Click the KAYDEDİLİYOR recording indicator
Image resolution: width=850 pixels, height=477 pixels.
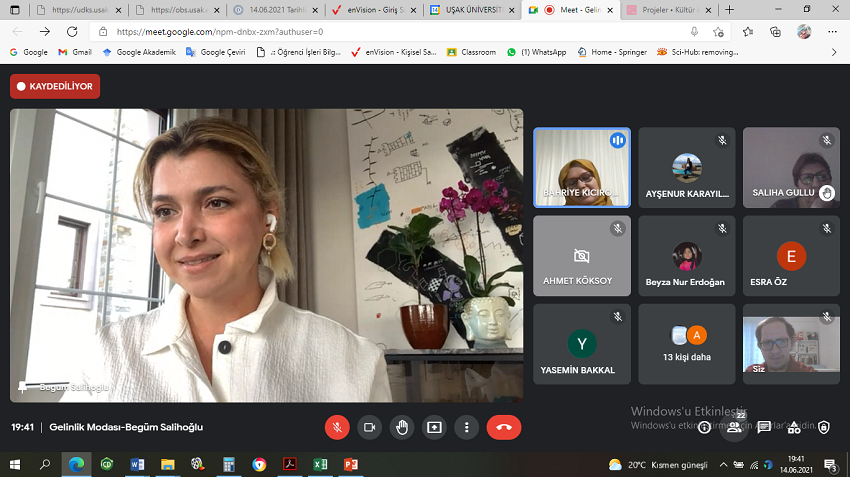click(x=55, y=87)
